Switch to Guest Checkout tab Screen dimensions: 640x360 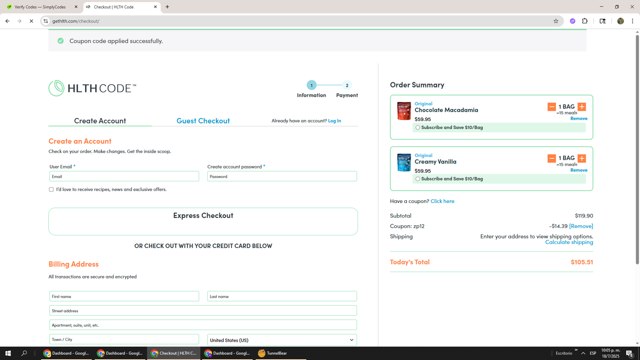pos(203,121)
